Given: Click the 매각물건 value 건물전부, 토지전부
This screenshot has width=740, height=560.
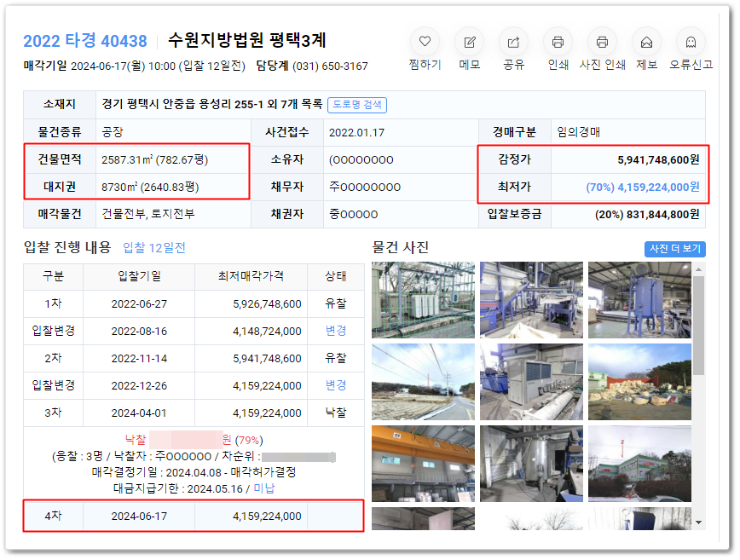Looking at the screenshot, I should coord(148,214).
